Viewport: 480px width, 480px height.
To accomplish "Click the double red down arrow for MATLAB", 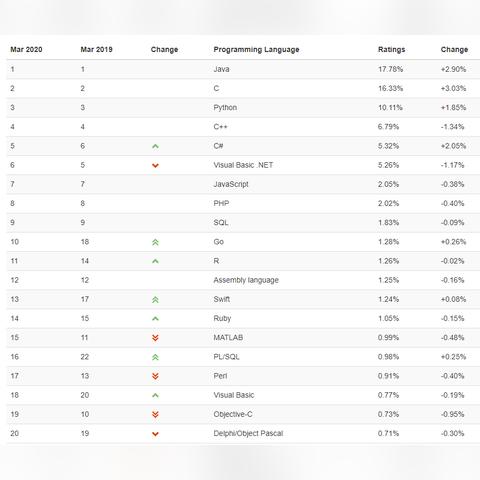I will pos(155,338).
